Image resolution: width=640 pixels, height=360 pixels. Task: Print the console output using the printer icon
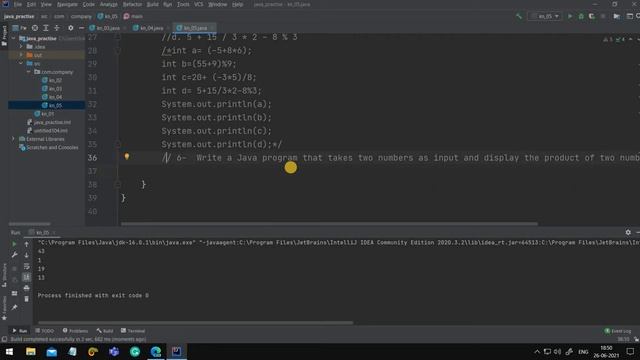click(x=27, y=288)
